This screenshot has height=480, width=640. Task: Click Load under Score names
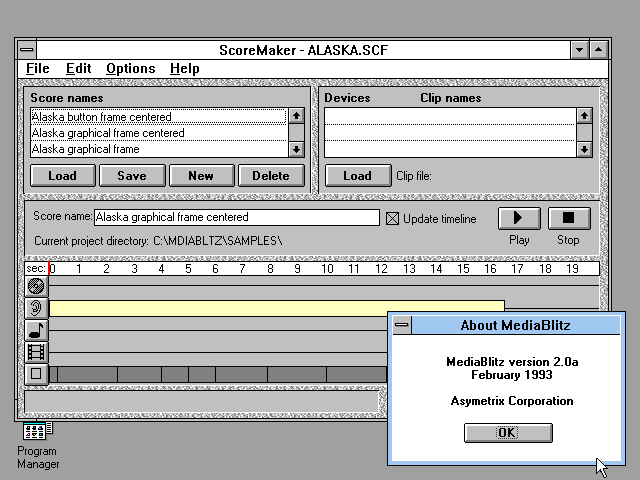click(x=62, y=176)
